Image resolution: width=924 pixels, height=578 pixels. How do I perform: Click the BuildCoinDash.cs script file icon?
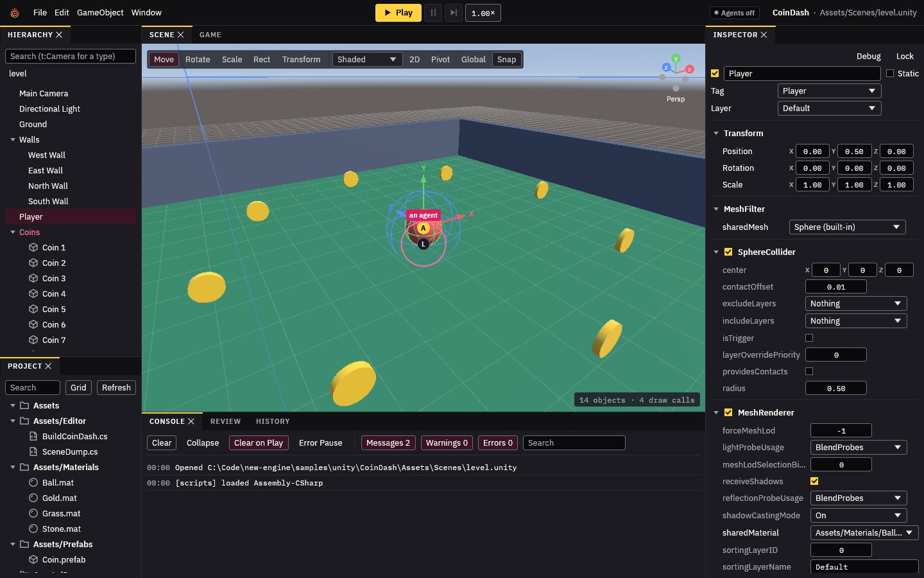coord(33,436)
